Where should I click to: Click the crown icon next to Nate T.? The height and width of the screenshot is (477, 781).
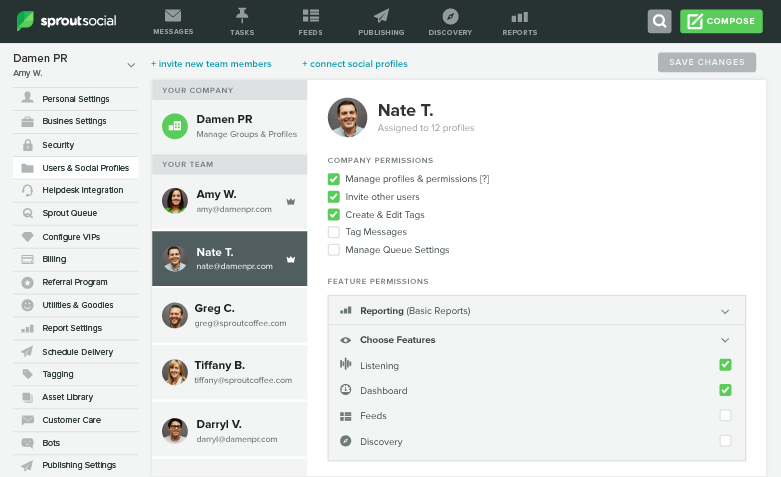tap(291, 259)
